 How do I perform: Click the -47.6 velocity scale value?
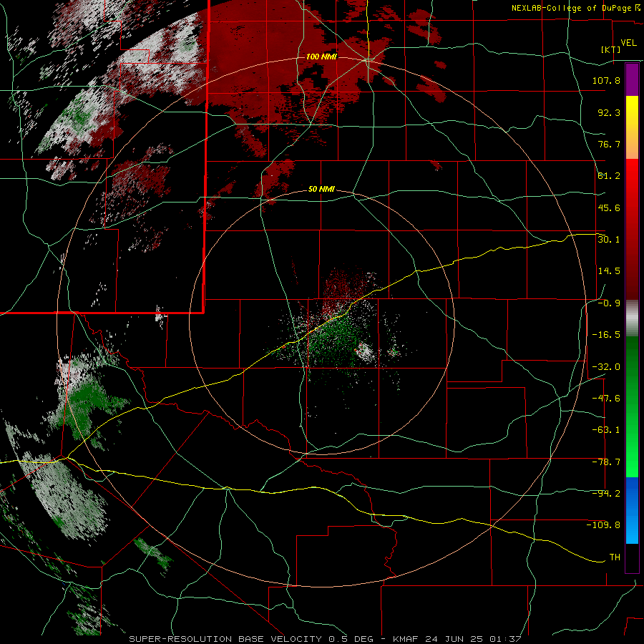(606, 398)
